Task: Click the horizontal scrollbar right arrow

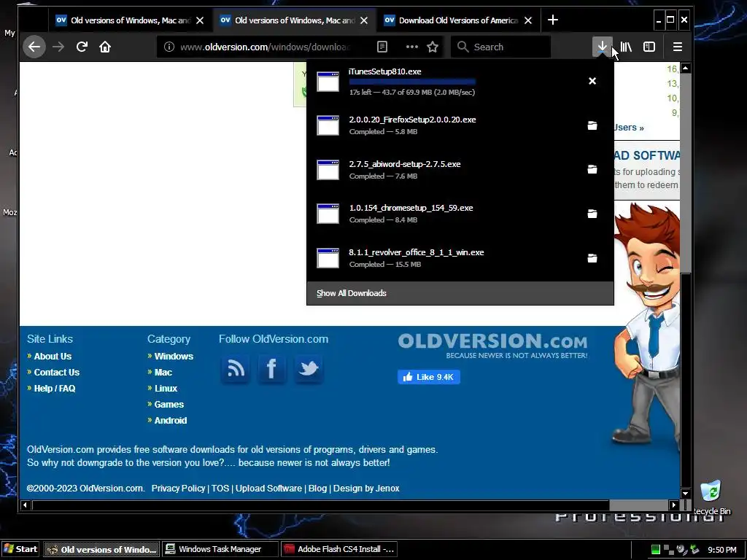Action: click(x=673, y=505)
